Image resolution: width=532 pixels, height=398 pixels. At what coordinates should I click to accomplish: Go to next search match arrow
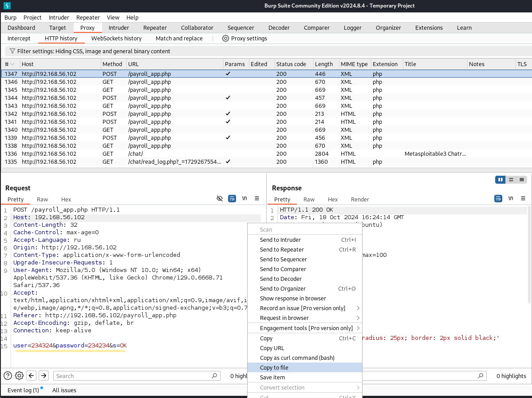tap(43, 376)
